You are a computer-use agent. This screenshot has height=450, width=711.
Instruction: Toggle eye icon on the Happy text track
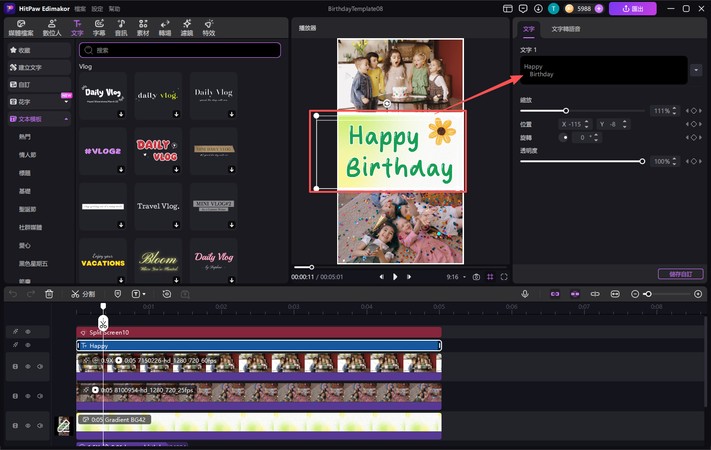point(28,345)
